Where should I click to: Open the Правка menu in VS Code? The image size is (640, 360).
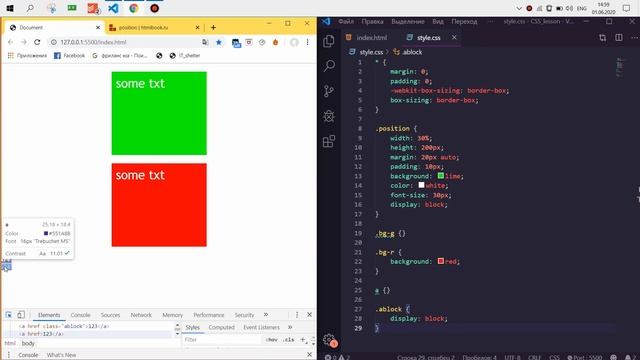tap(372, 21)
